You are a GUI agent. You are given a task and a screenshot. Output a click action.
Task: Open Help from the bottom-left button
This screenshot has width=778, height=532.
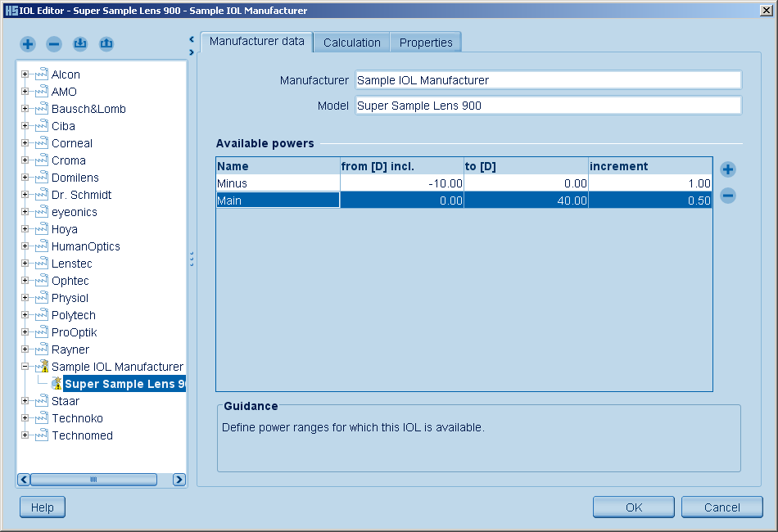(x=42, y=507)
